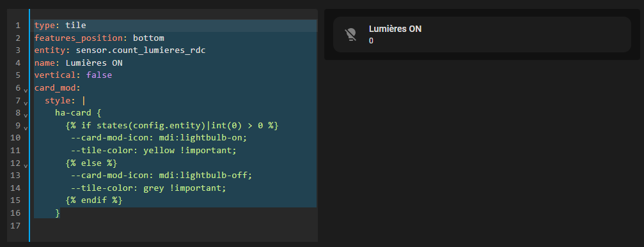644x247 pixels.
Task: Click the line number 14 in gutter
Action: click(15, 188)
